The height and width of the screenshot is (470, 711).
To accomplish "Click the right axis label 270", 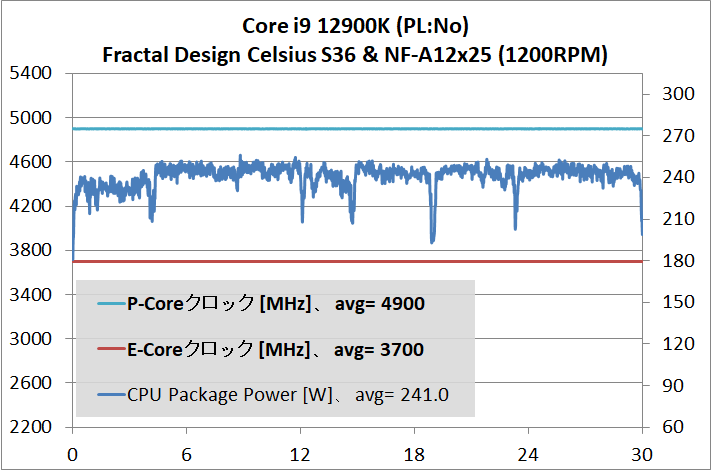I will coord(678,136).
